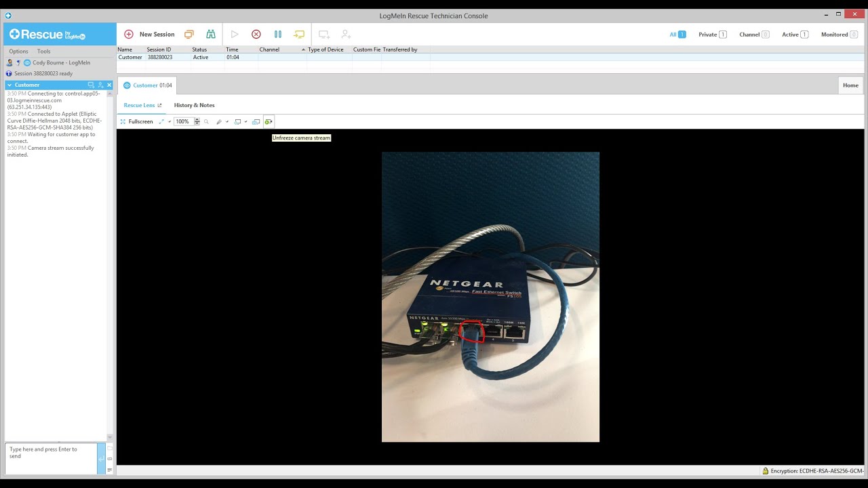This screenshot has width=868, height=488.
Task: Open the pencil tool dropdown arrow
Action: tap(227, 121)
